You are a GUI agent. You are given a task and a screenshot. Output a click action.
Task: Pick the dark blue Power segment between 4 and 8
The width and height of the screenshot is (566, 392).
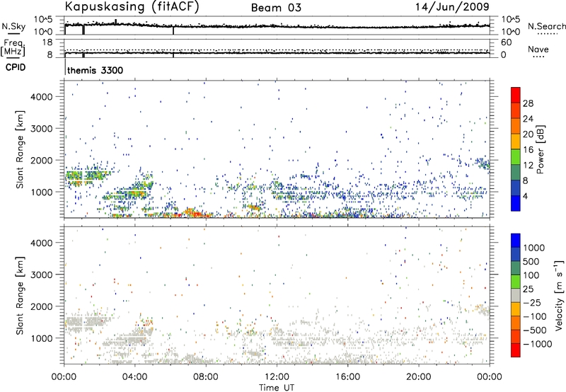(516, 188)
